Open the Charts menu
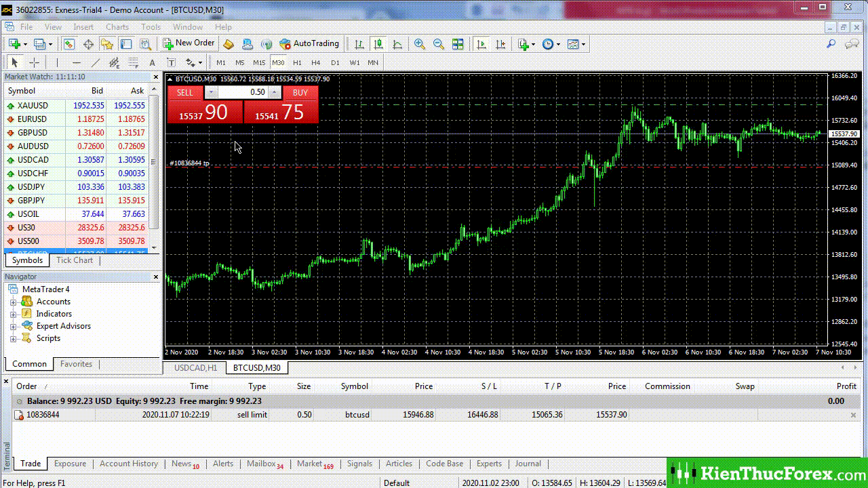The image size is (868, 488). click(x=117, y=27)
